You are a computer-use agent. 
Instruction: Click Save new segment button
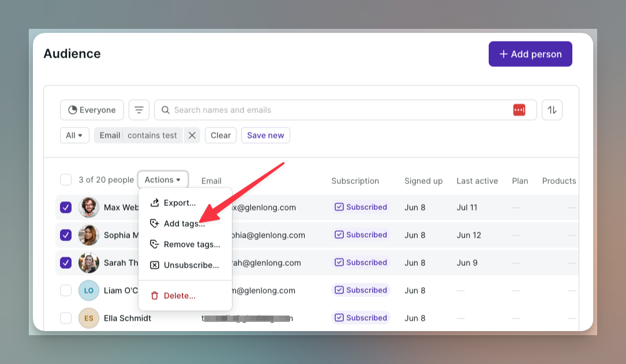click(265, 136)
